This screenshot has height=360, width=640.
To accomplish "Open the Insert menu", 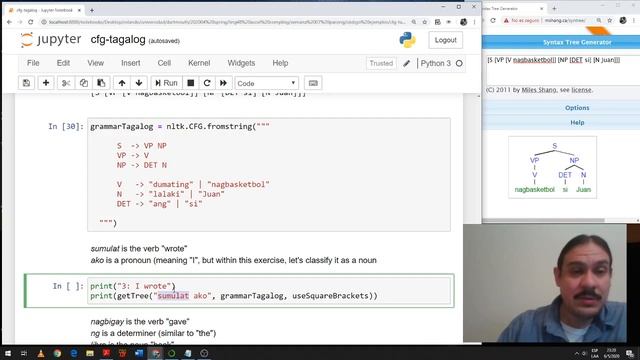I will (131, 63).
